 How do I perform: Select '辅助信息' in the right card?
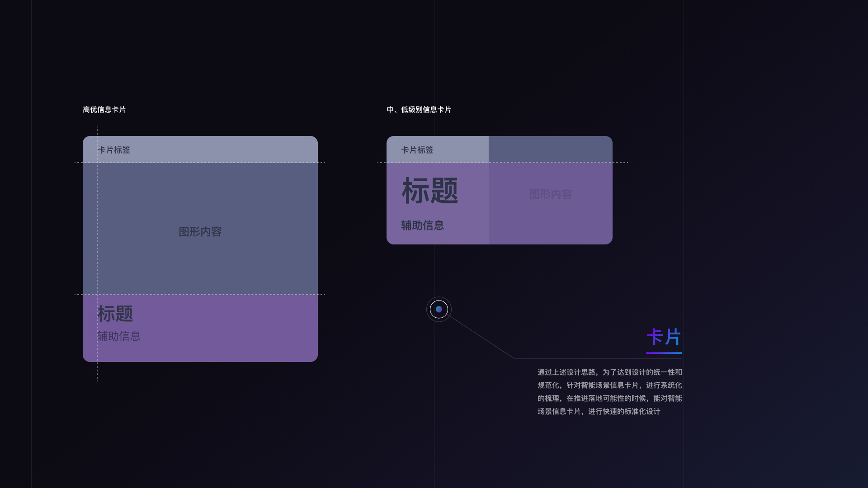point(423,225)
